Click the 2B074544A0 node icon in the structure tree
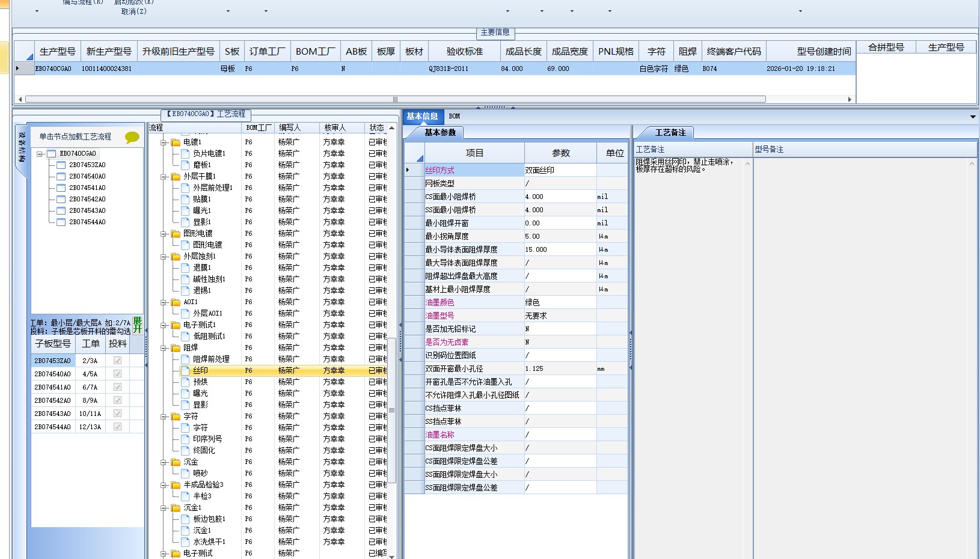Screen dimensions: 980x559 (x=61, y=222)
